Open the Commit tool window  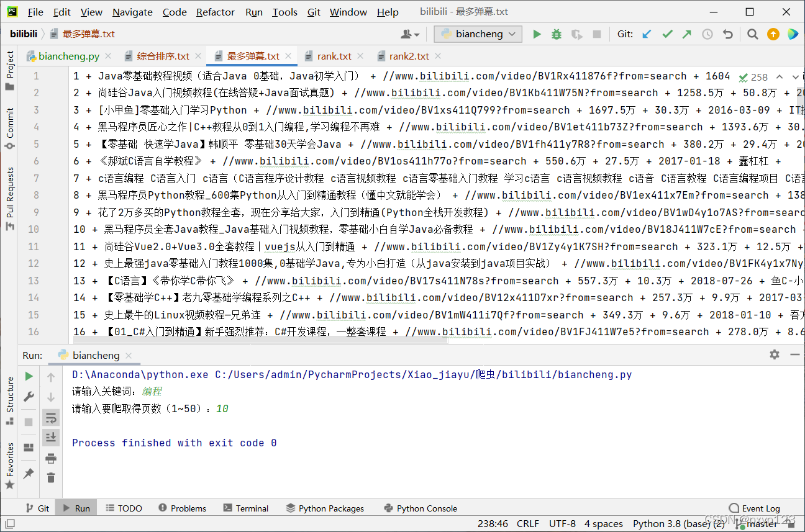tap(9, 128)
